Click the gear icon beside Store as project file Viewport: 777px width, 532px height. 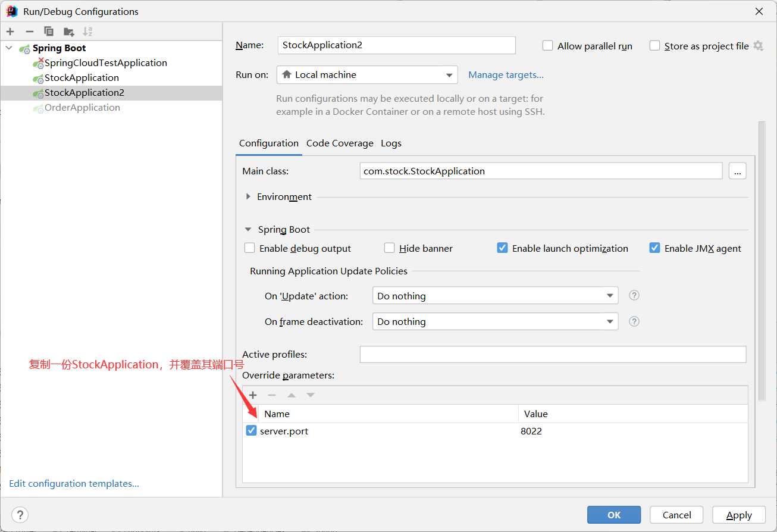tap(758, 46)
